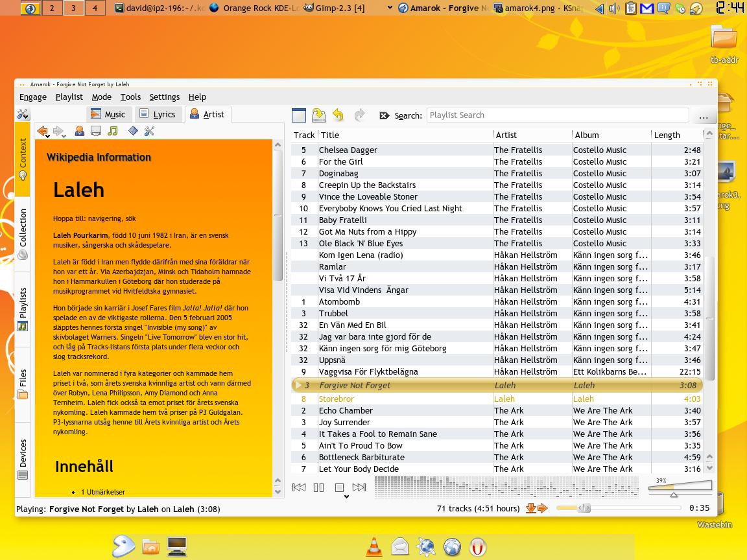Launch VLC cone icon in bottom dock
The image size is (747, 560).
pos(374,546)
